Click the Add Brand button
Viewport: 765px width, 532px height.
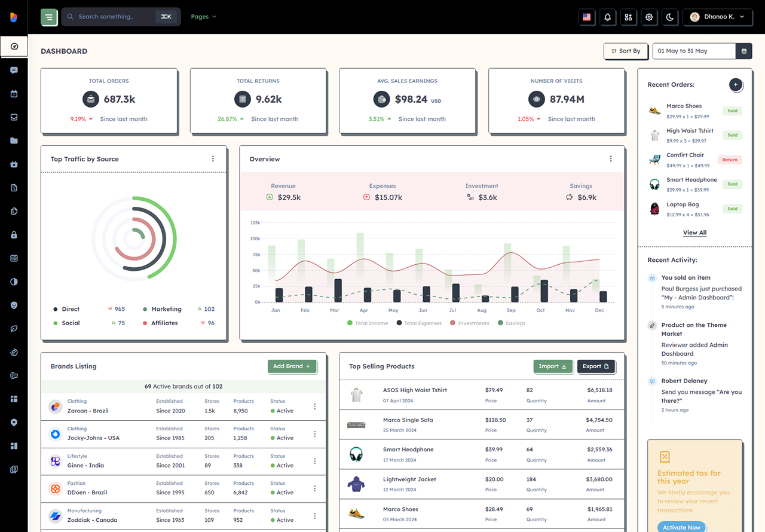pos(292,366)
